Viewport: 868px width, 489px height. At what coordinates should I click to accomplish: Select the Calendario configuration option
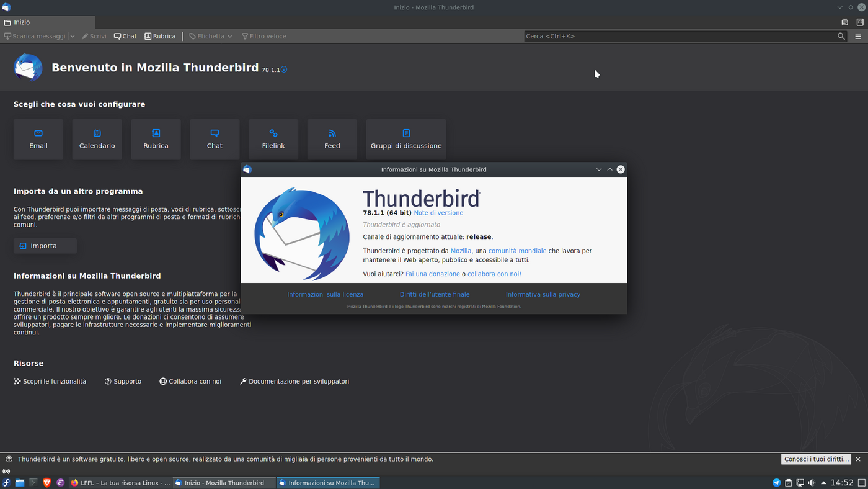click(x=97, y=139)
